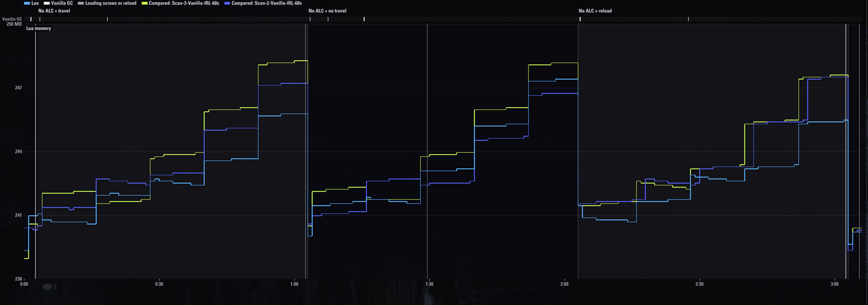Click the Scan-3-Vanilla-IRL-60s green legend swatch
The height and width of the screenshot is (305, 868).
[x=145, y=3]
